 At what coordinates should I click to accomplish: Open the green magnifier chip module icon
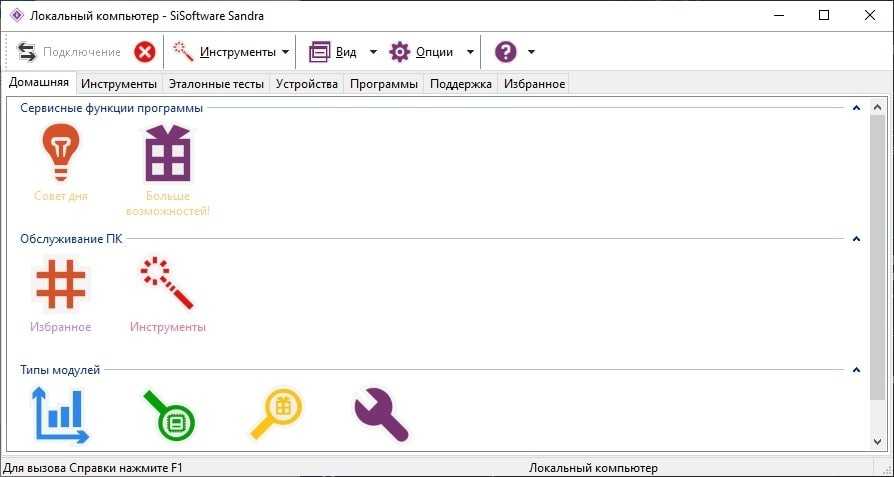[x=170, y=415]
